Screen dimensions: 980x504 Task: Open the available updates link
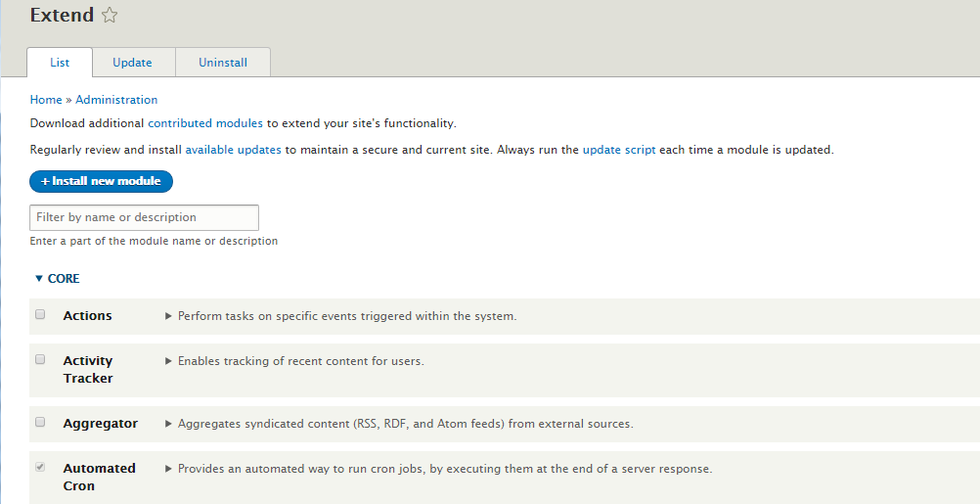(x=233, y=150)
